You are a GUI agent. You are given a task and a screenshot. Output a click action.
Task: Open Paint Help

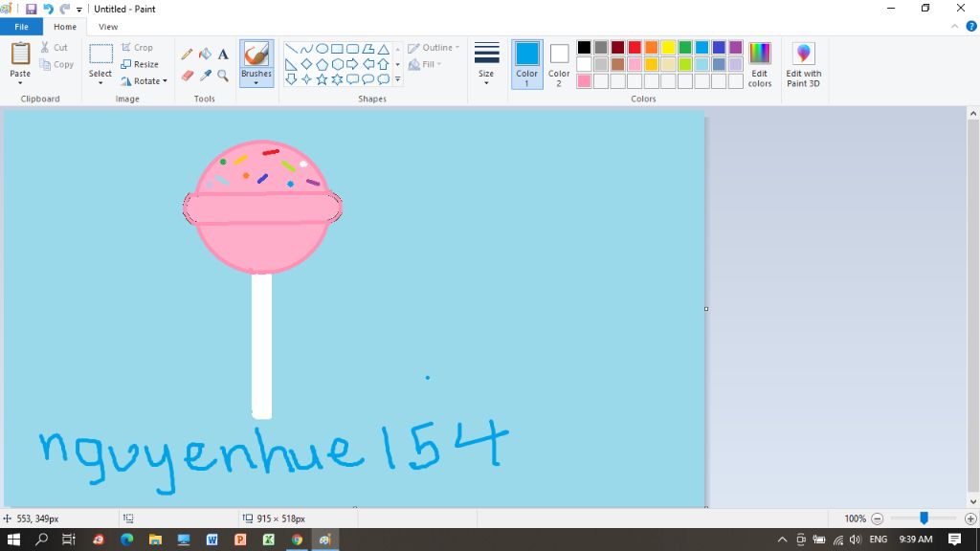(x=971, y=26)
